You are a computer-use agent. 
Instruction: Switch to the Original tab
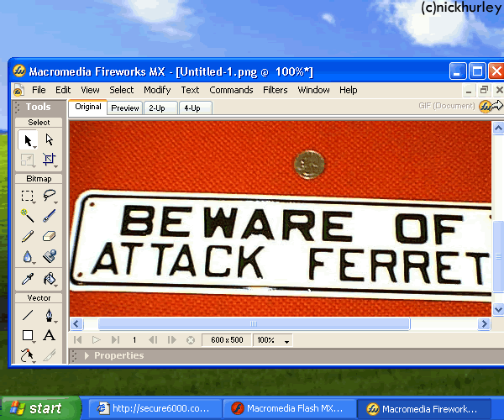point(87,108)
